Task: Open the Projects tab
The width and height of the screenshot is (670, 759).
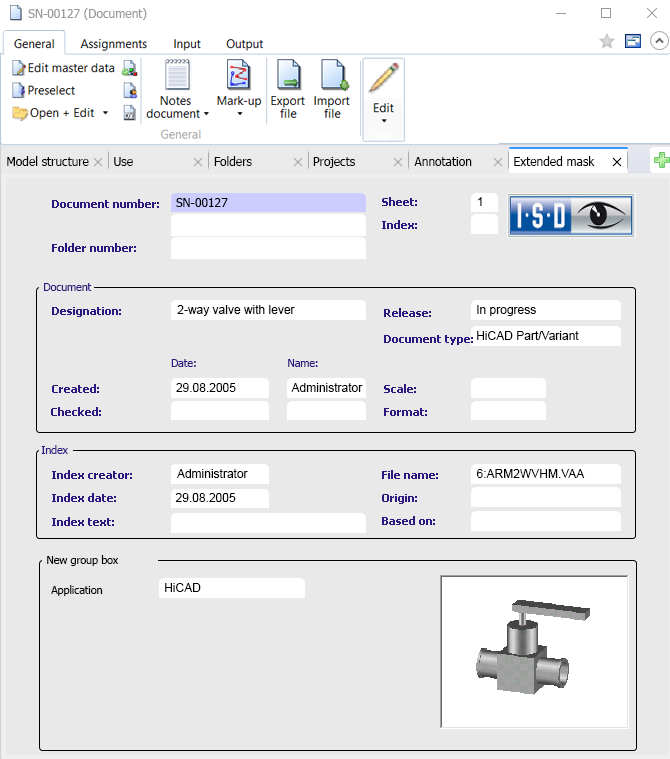Action: click(x=334, y=162)
